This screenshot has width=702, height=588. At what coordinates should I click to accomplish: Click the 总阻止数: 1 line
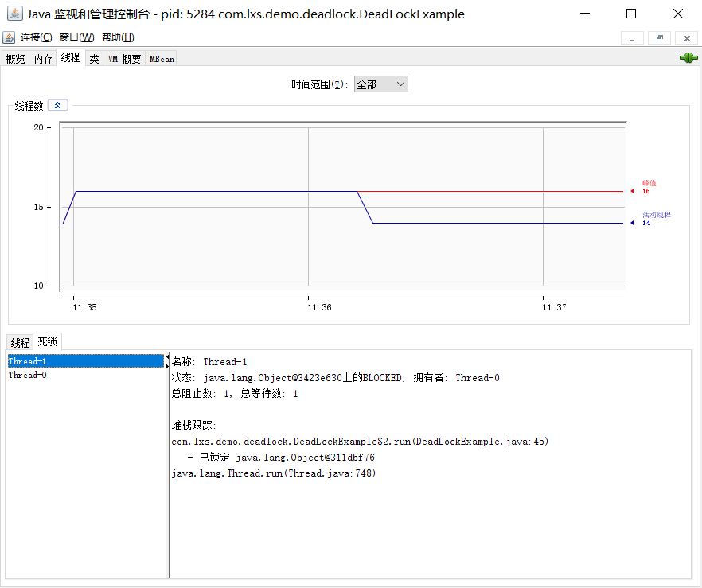pyautogui.click(x=235, y=393)
